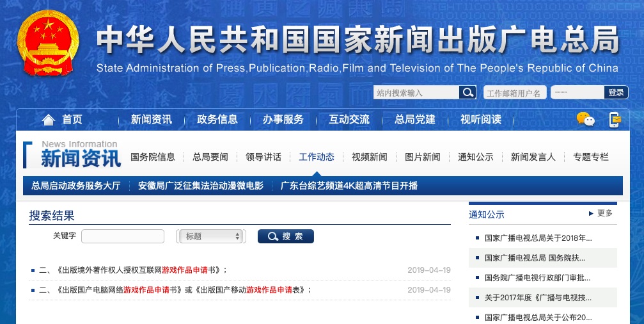Click the home icon beside 首页

click(49, 120)
